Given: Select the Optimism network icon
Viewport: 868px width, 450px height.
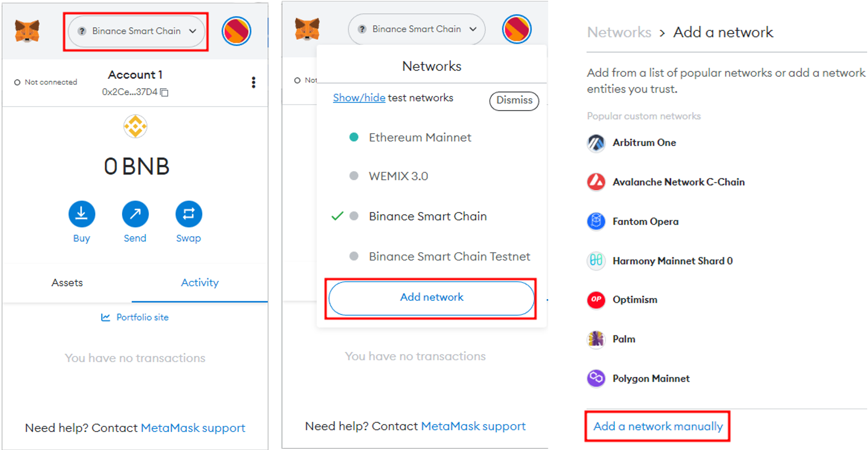Looking at the screenshot, I should pos(596,300).
